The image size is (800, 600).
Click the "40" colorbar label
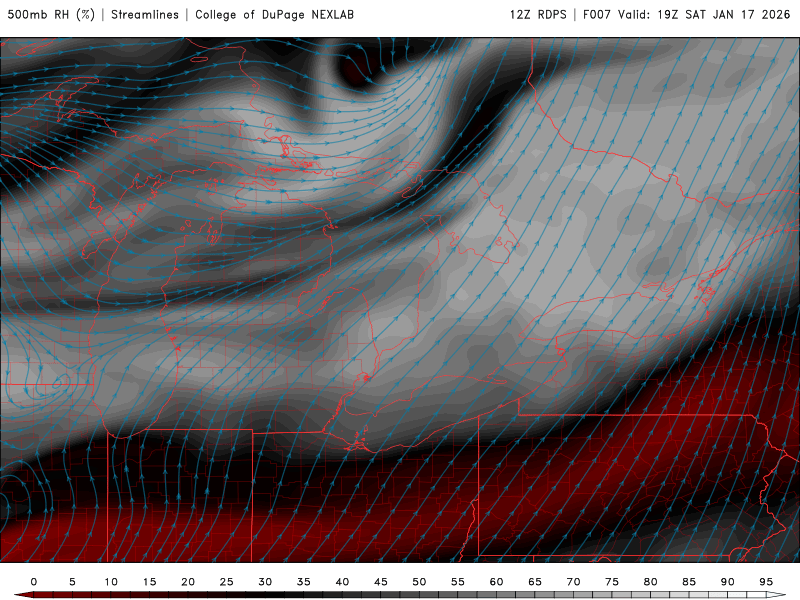pyautogui.click(x=342, y=582)
